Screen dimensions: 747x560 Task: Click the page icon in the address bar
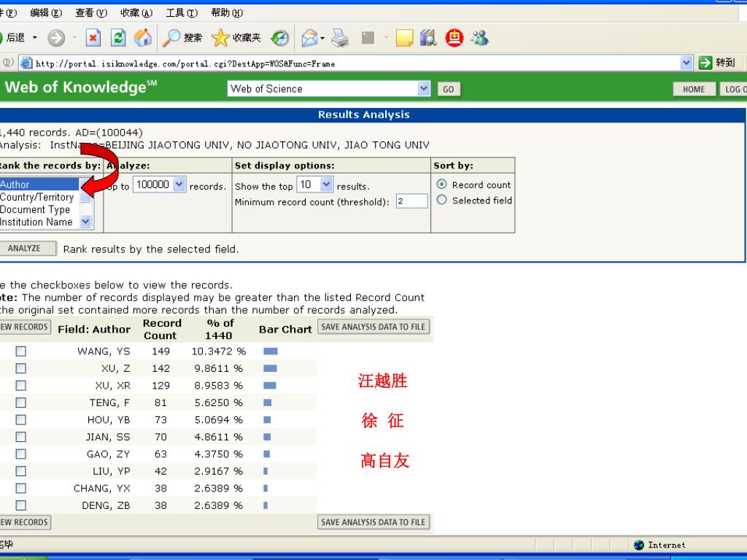coord(27,63)
